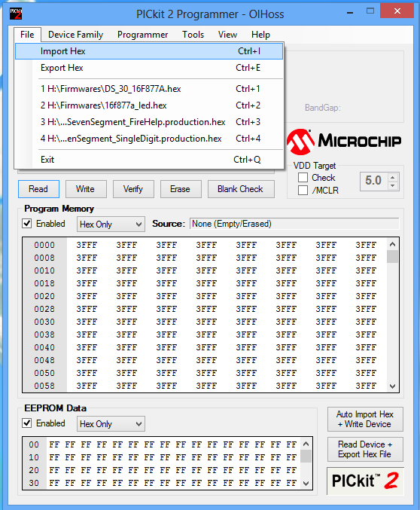Click program memory address 0030
Screen dimensions: 420x510
coord(44,322)
